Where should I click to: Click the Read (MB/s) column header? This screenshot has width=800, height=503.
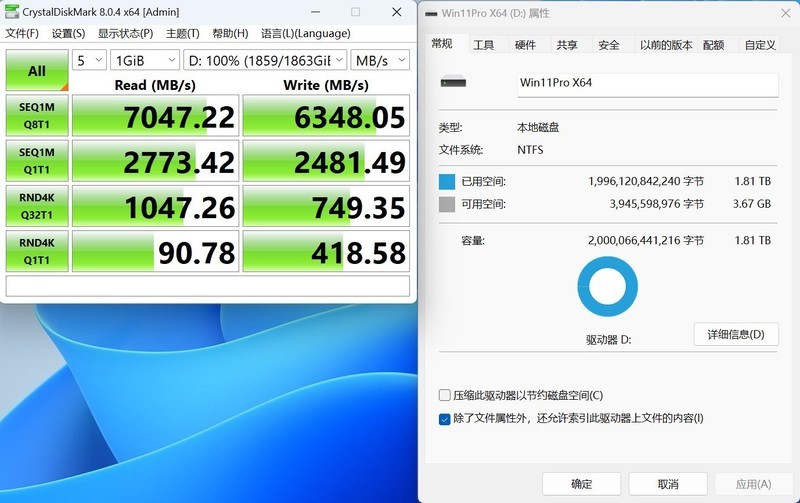[155, 85]
